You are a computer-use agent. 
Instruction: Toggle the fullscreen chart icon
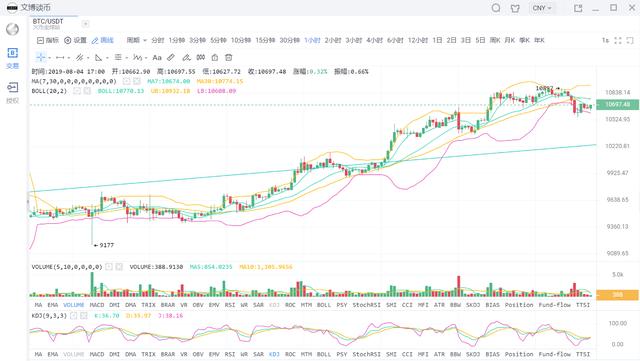click(618, 40)
